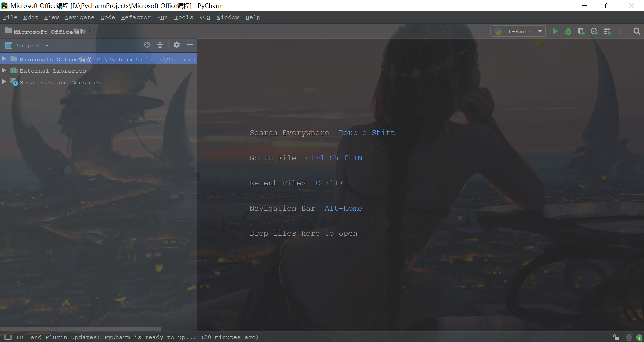Click the Project view panel icon
The image size is (644, 342).
pyautogui.click(x=9, y=46)
